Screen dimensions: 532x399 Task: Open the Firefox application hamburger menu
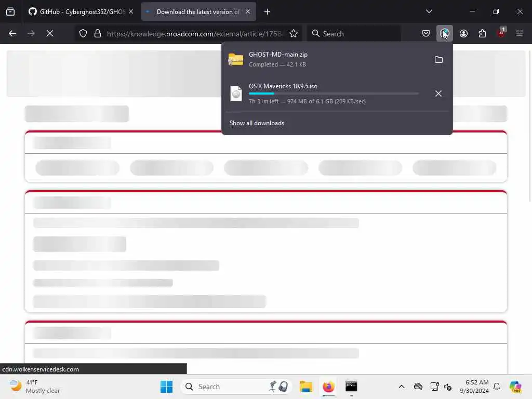tap(520, 33)
